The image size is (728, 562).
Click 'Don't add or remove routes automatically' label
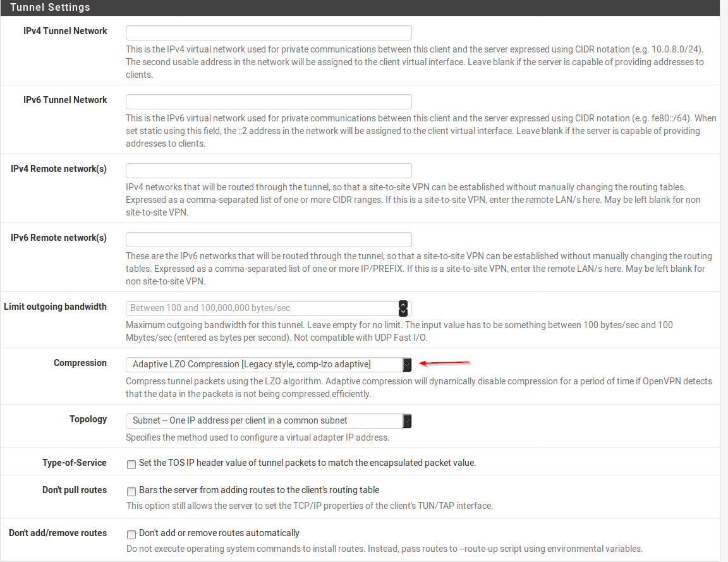click(x=219, y=534)
